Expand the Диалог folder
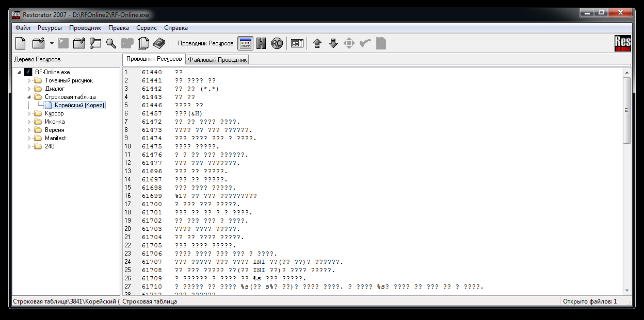This screenshot has height=320, width=644. click(29, 89)
